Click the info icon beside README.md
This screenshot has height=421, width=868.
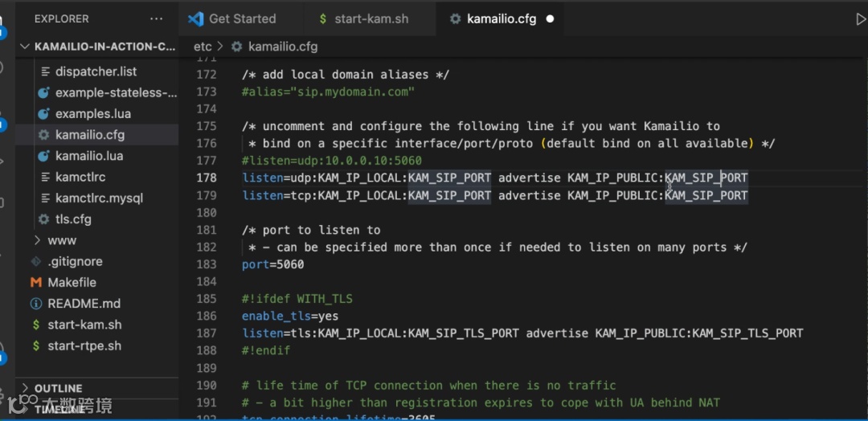[x=36, y=303]
